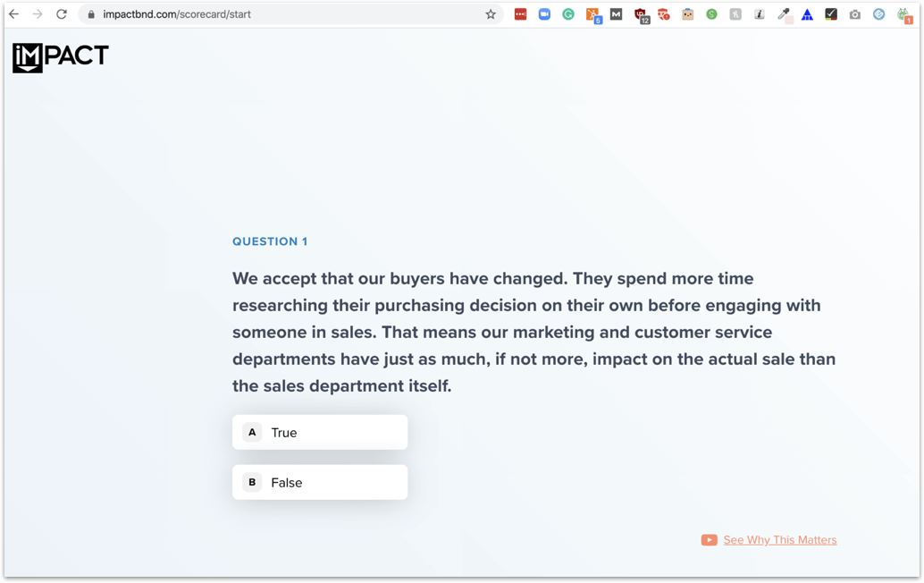Select answer A True
The height and width of the screenshot is (583, 924).
tap(320, 432)
